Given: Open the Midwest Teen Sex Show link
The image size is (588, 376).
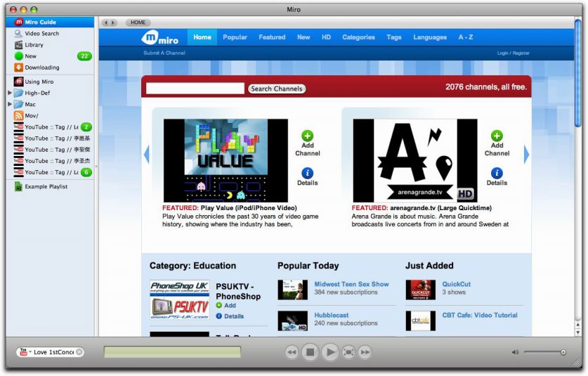Looking at the screenshot, I should tap(351, 284).
